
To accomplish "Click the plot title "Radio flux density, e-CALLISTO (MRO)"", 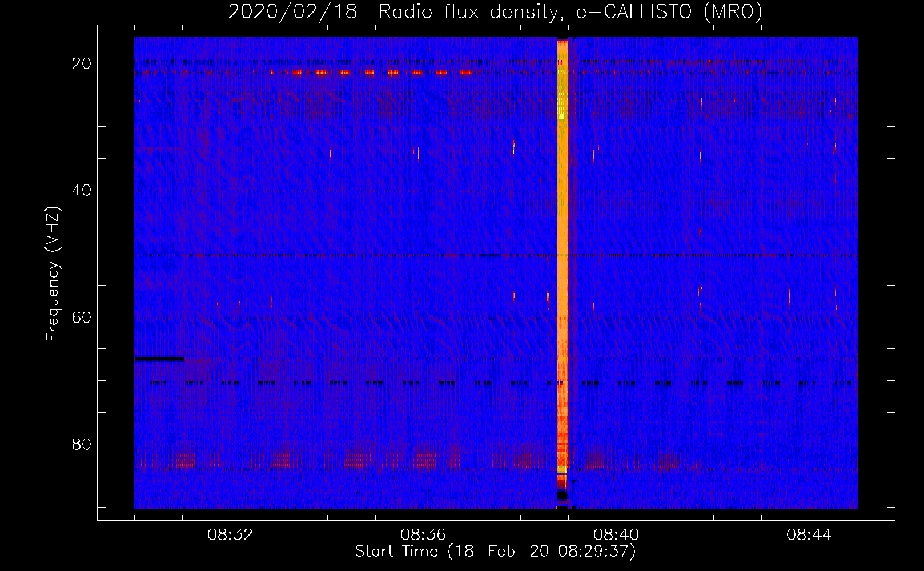I will (571, 11).
